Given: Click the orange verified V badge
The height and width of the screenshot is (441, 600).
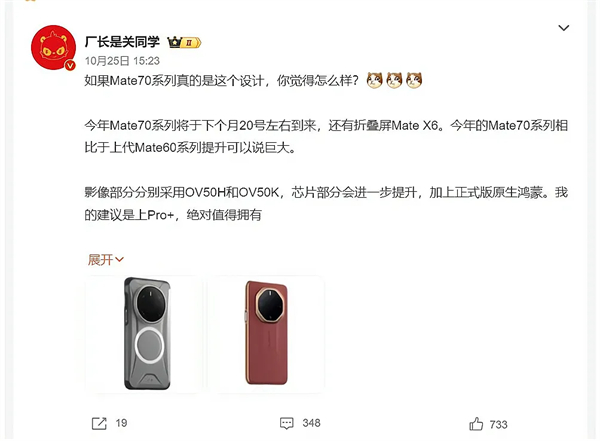Looking at the screenshot, I should click(70, 65).
